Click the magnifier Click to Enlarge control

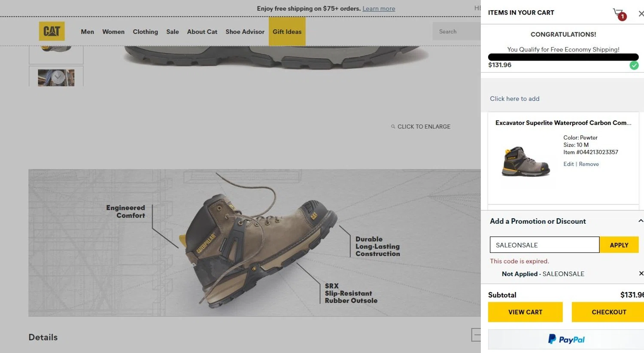coord(421,127)
